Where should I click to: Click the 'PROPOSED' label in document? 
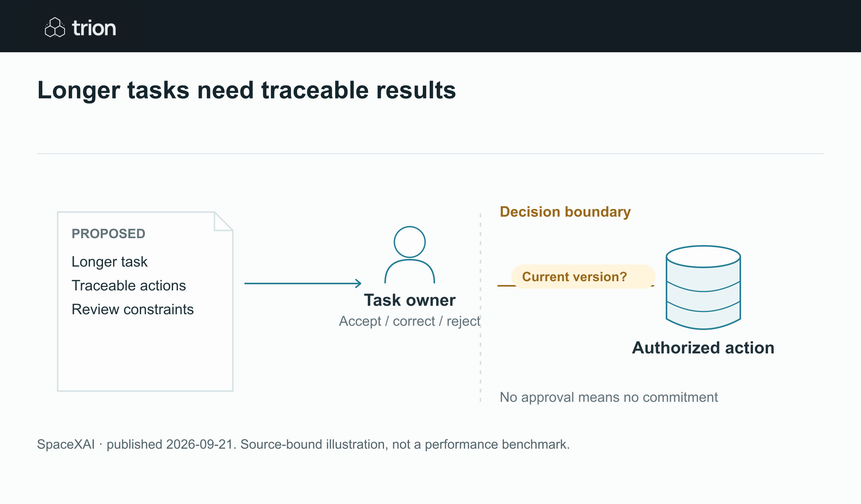(108, 234)
